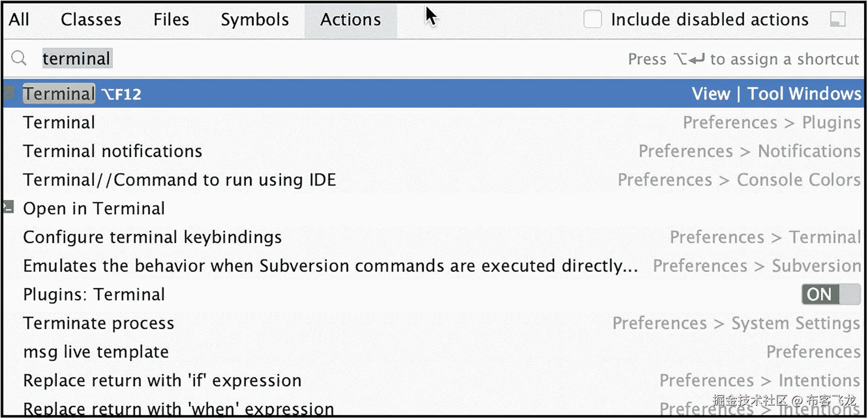Screen dimensions: 868x419
Task: Click the View | Tool Windows breadcrumb
Action: point(776,94)
